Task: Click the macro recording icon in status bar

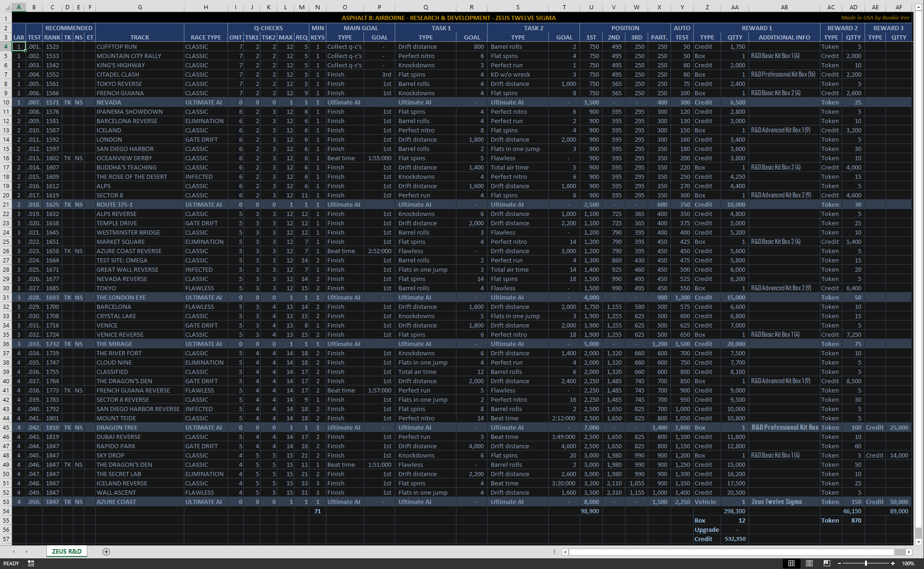Action: pos(31,563)
